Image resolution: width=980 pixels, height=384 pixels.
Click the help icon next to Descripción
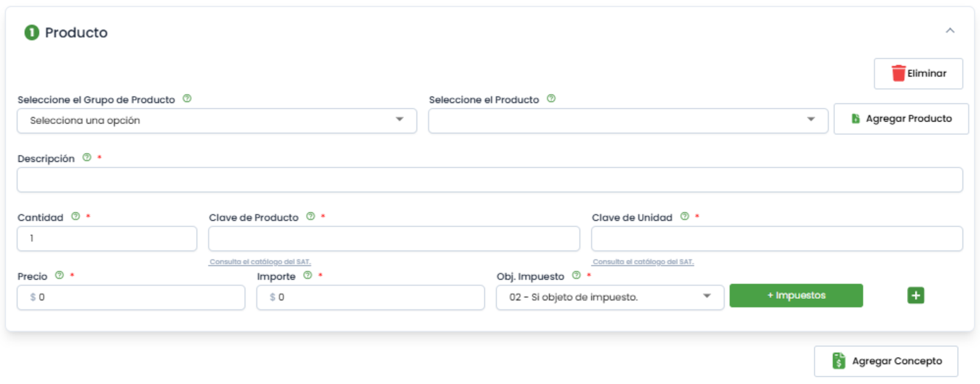click(x=87, y=157)
